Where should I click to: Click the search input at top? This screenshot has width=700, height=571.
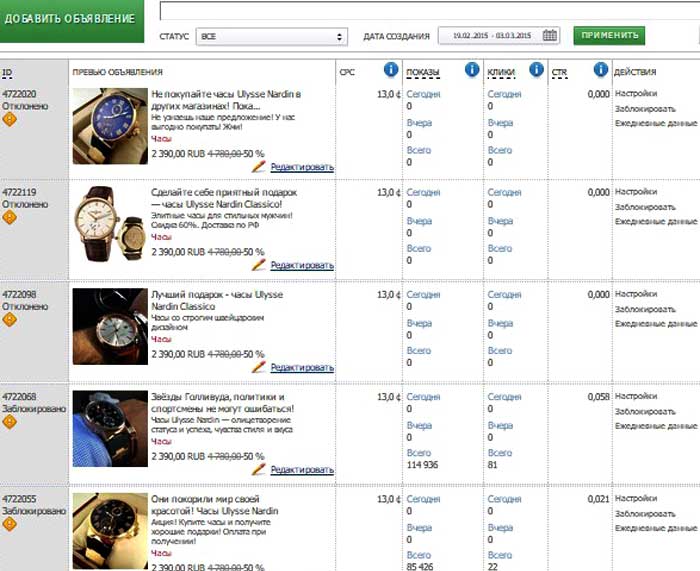[x=430, y=11]
